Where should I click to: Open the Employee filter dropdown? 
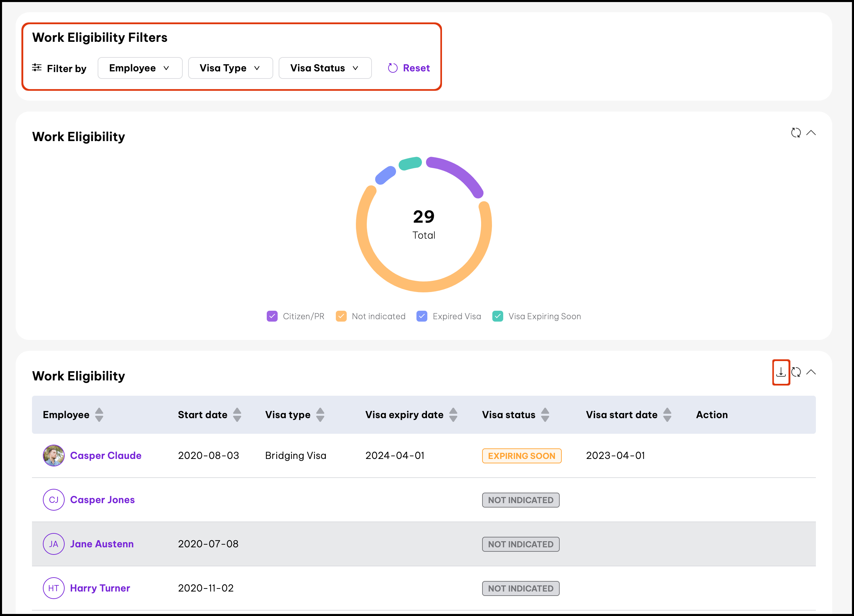point(140,68)
